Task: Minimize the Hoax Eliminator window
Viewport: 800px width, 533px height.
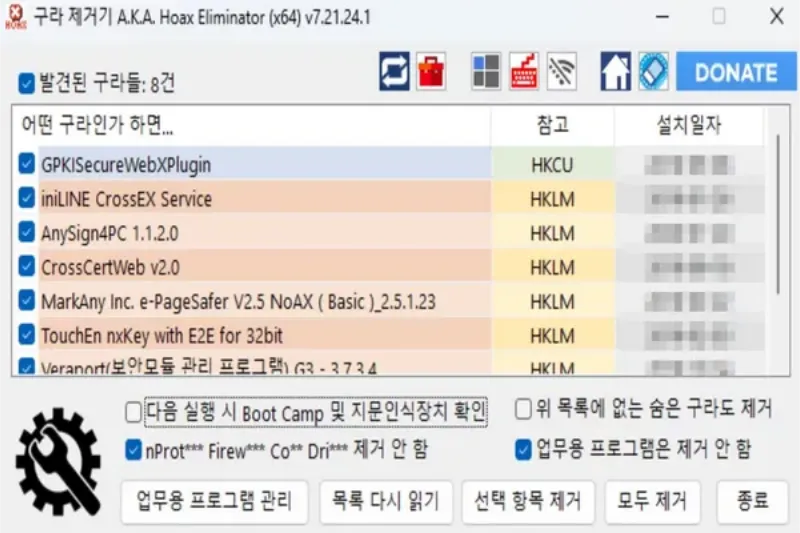Action: point(662,17)
